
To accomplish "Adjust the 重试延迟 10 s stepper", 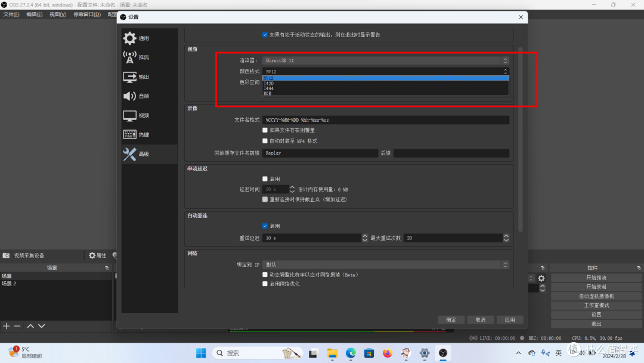I will [x=364, y=238].
